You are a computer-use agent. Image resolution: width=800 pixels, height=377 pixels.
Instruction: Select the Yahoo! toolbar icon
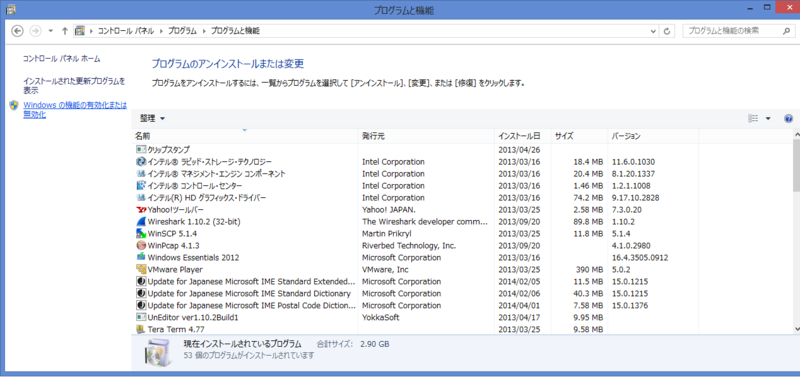141,210
